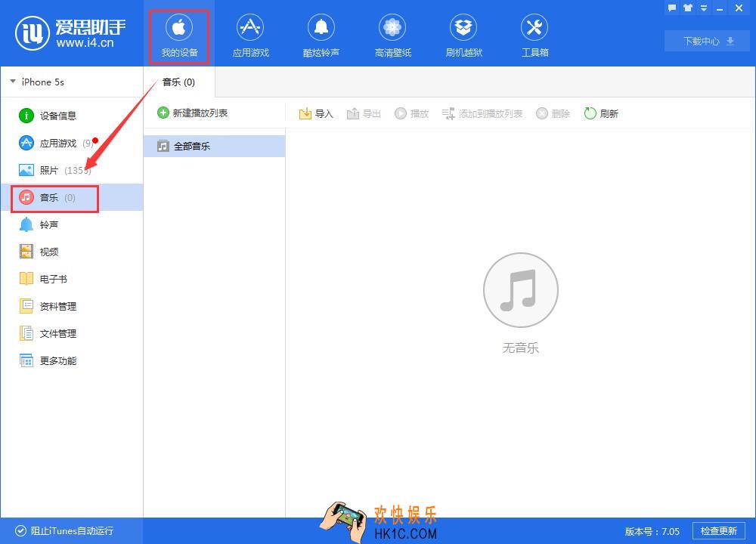Open the 高清壁纸 wallpapers tab
The width and height of the screenshot is (756, 544).
point(392,36)
